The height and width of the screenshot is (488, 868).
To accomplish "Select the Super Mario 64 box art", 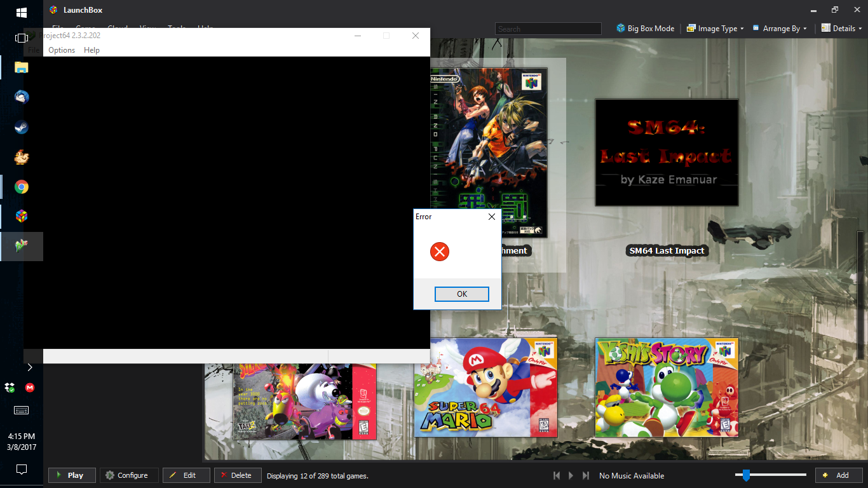I will (x=485, y=388).
